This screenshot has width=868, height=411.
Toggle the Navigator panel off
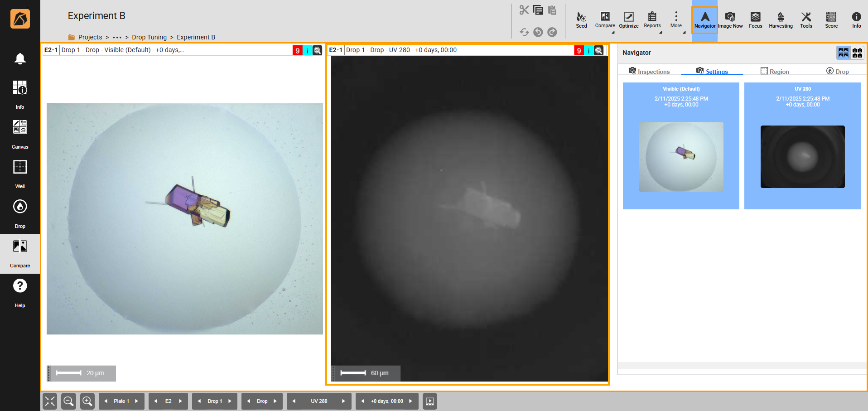click(x=705, y=20)
